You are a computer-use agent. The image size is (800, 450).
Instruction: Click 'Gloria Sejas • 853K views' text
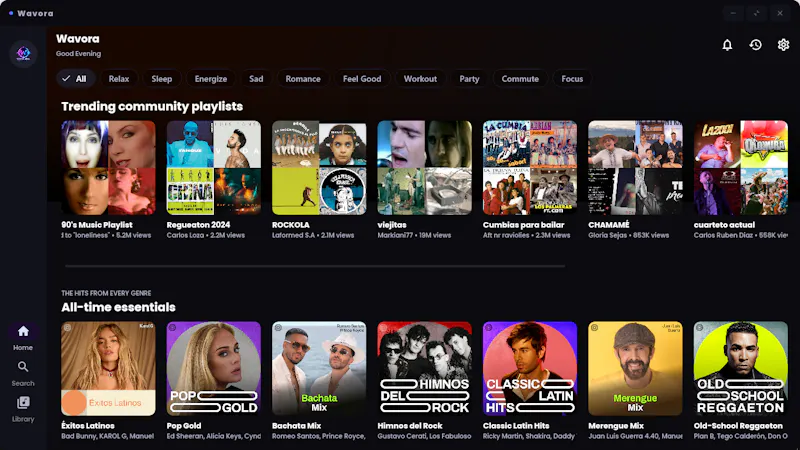pos(629,235)
